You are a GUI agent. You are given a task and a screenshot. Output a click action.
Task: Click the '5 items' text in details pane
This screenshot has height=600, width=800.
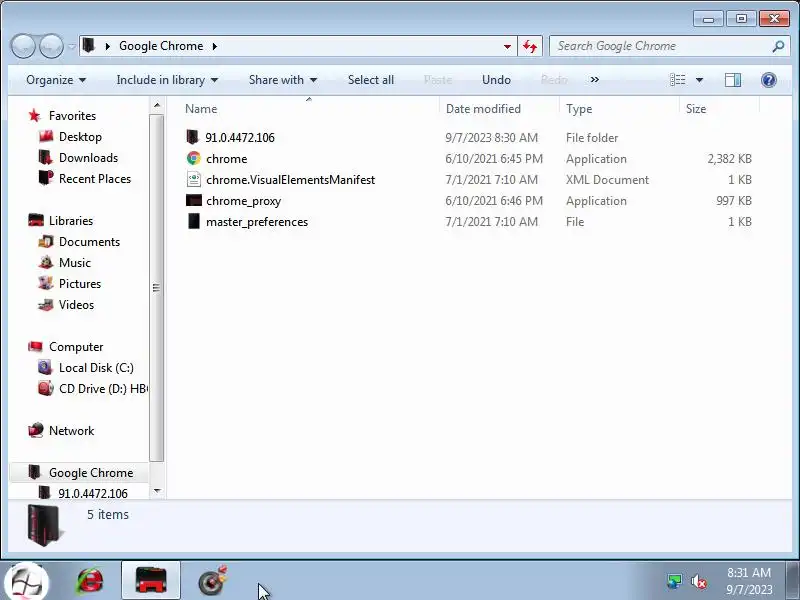(108, 514)
